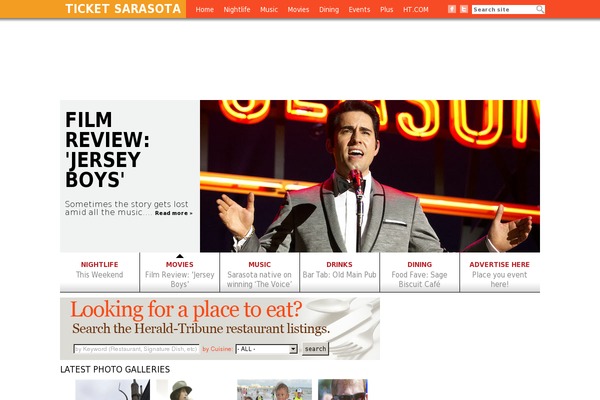Click the Jersey Boys singer photo

point(370,176)
